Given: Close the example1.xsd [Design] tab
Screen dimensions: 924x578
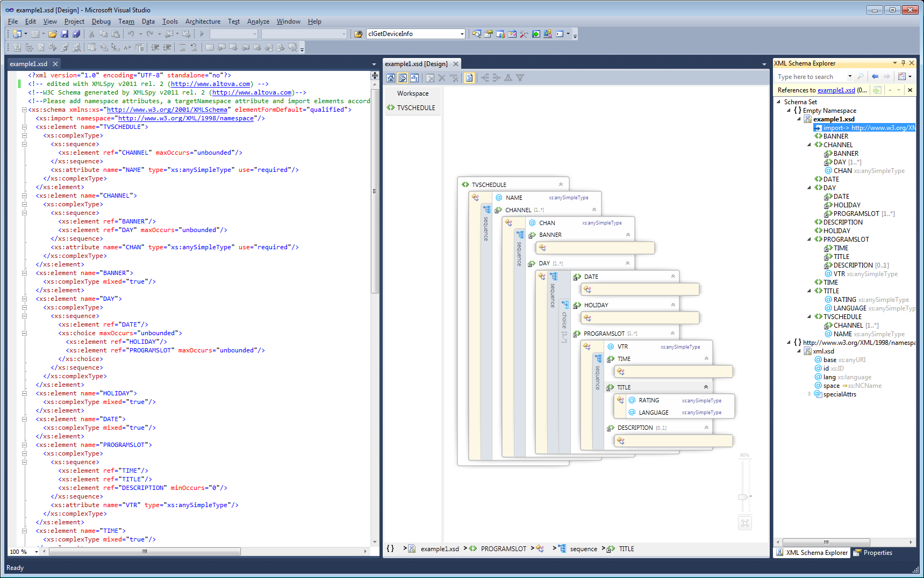Looking at the screenshot, I should click(456, 64).
